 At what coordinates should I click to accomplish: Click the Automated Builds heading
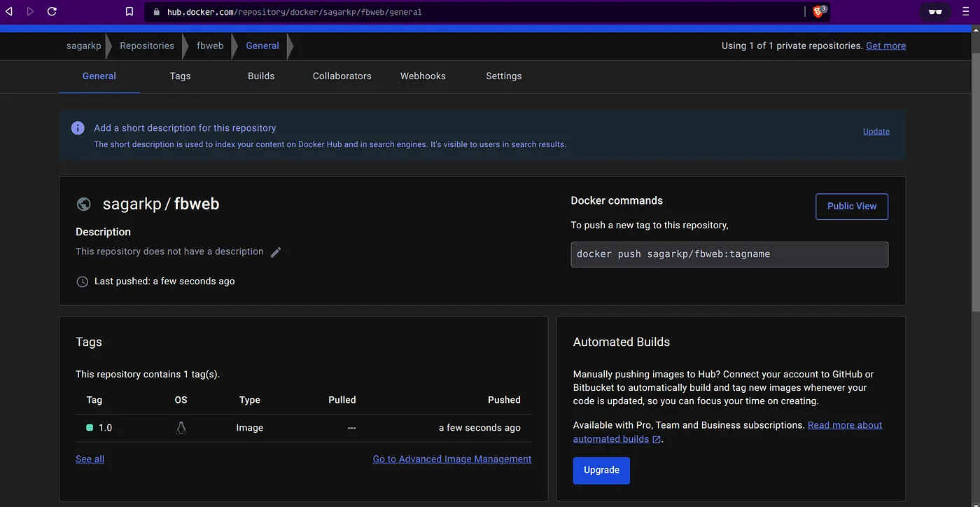pyautogui.click(x=622, y=342)
